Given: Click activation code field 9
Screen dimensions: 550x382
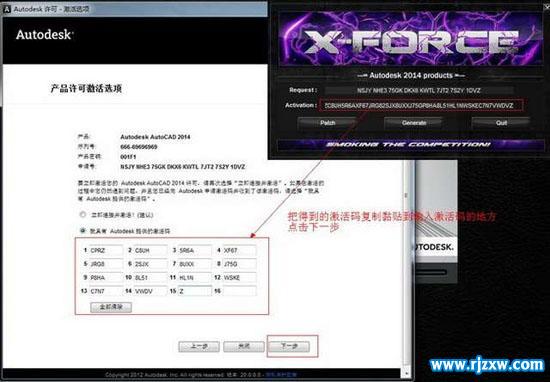Looking at the screenshot, I should pos(106,277).
